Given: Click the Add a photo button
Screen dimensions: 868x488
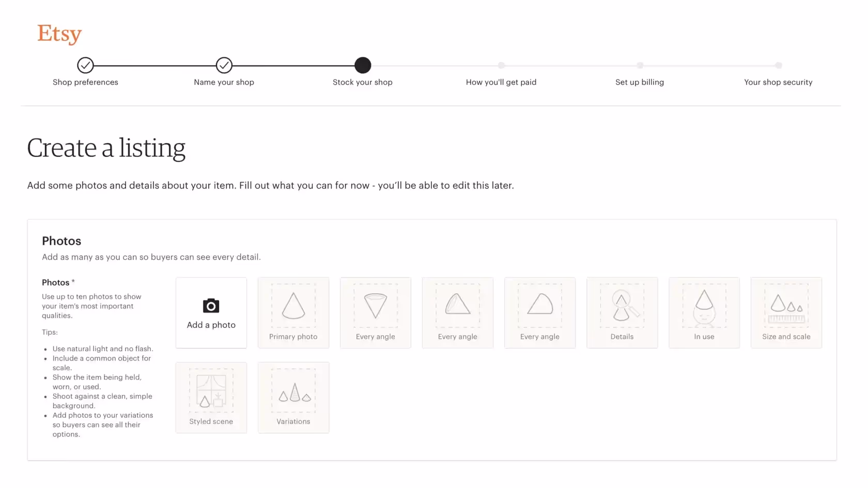Looking at the screenshot, I should tap(211, 313).
